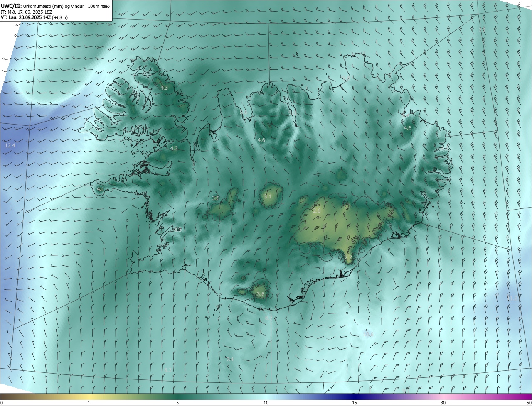Click the 3.1 value label on the glacier
This screenshot has height=406, width=532.
(267, 197)
